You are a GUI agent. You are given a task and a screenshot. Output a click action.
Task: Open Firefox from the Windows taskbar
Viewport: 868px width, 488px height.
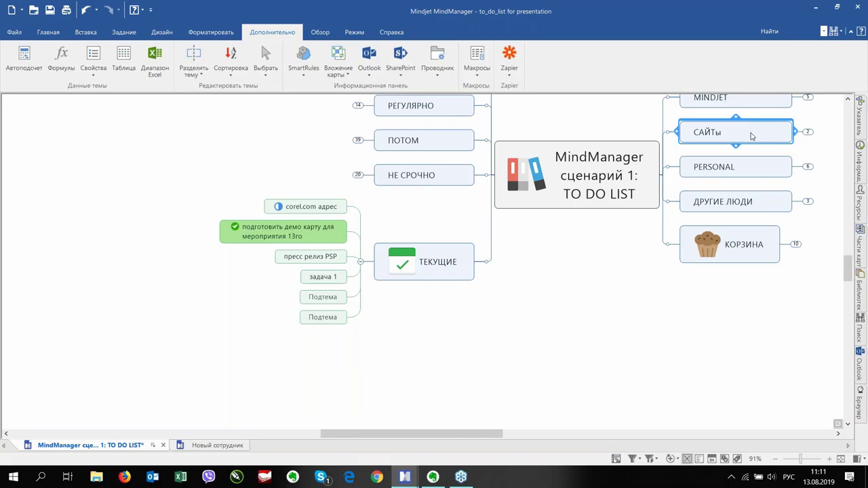tap(125, 476)
